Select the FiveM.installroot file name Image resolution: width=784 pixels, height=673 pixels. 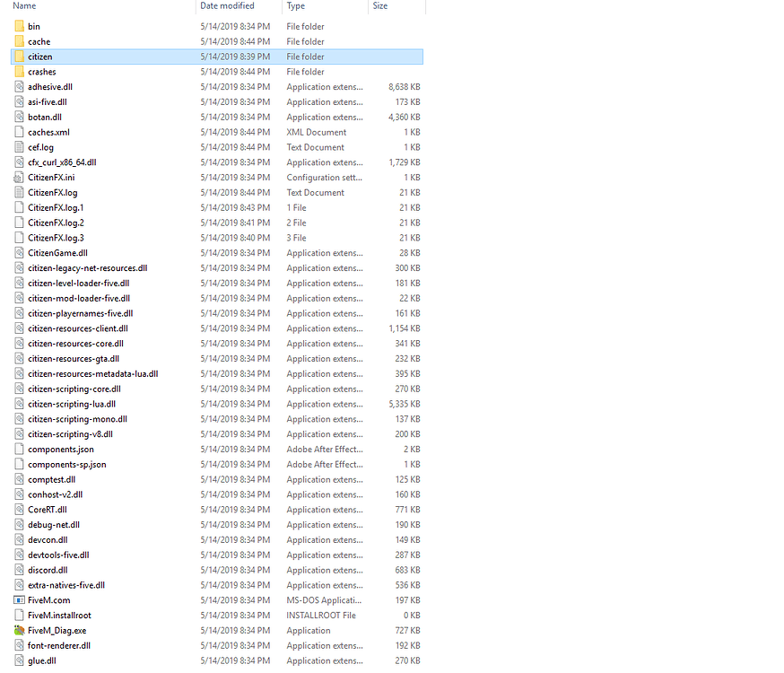point(59,615)
